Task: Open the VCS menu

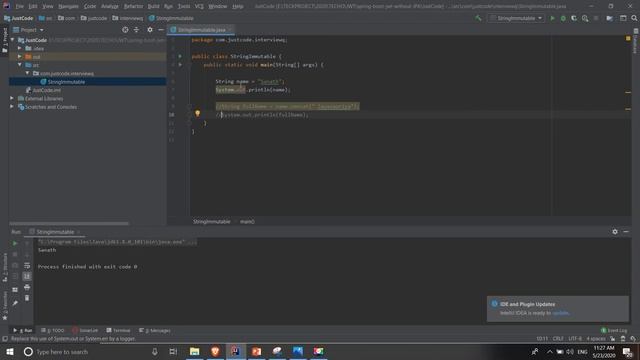Action: [199, 6]
